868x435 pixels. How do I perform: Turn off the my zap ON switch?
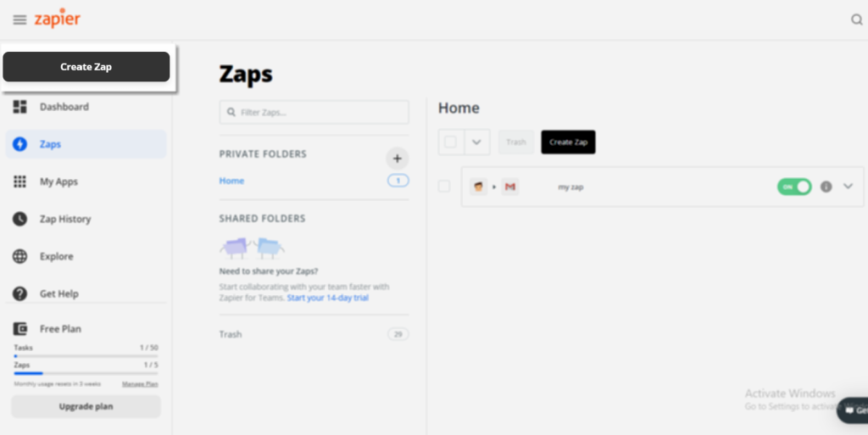[x=794, y=187]
